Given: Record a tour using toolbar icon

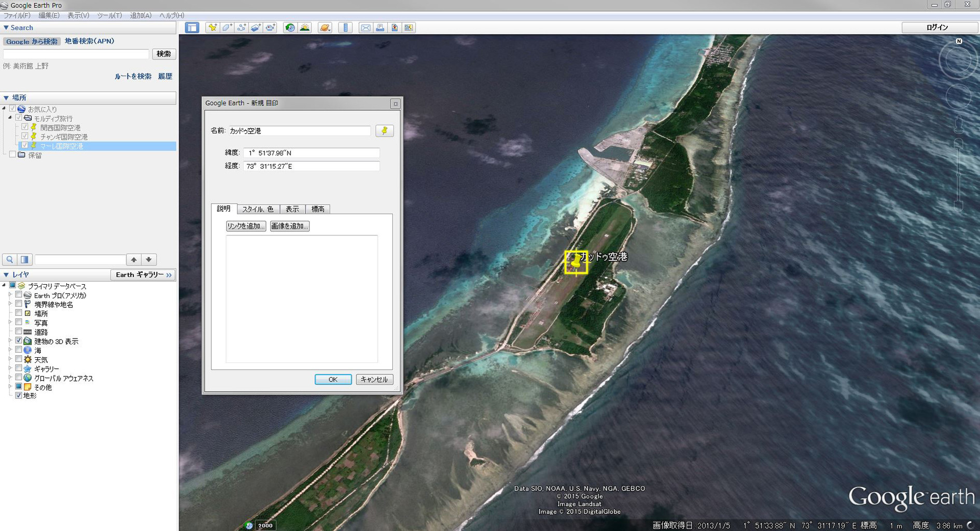Looking at the screenshot, I should [x=271, y=28].
